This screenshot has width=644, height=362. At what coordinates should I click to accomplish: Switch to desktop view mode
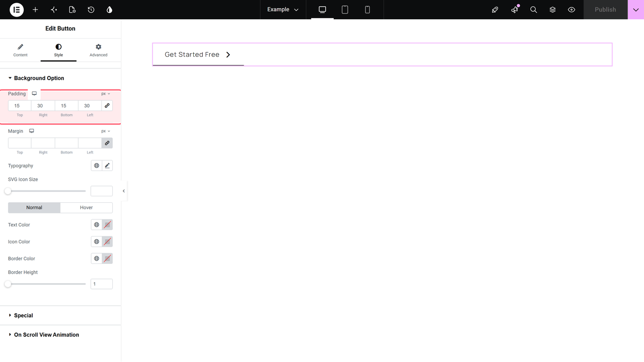pyautogui.click(x=323, y=10)
